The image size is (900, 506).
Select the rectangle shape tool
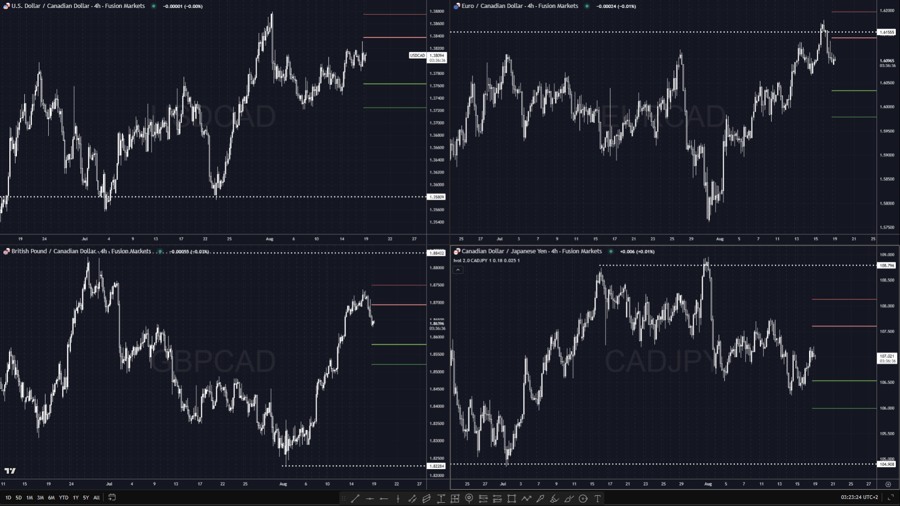coord(511,498)
